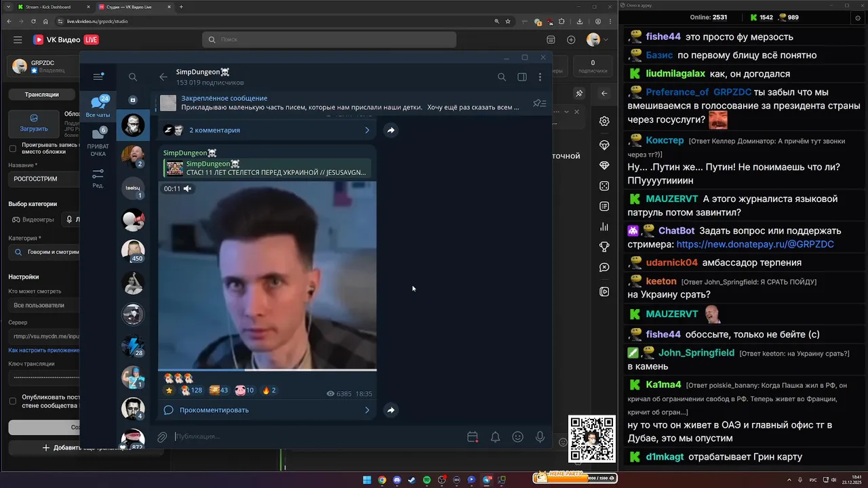Click the 'РОСГОССТРИМ' stream title field
868x488 pixels.
pos(44,179)
